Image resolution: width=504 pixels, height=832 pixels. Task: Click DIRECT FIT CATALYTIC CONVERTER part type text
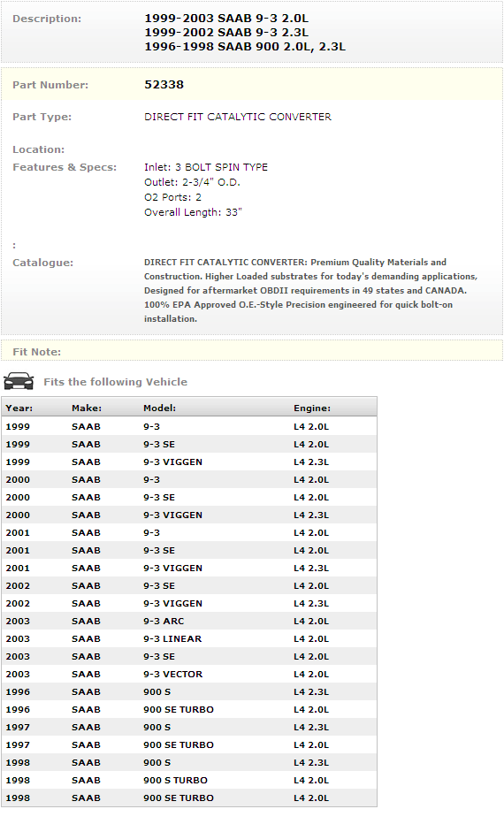[238, 117]
